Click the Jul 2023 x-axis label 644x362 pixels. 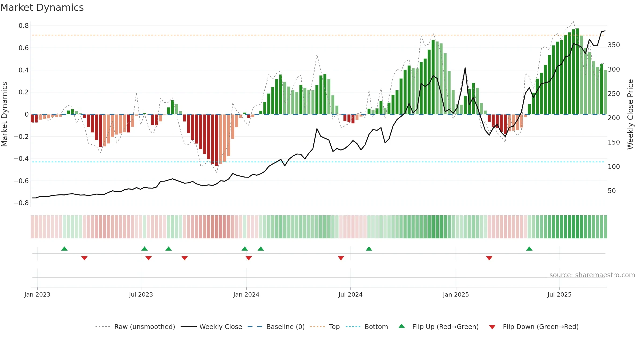(x=141, y=294)
